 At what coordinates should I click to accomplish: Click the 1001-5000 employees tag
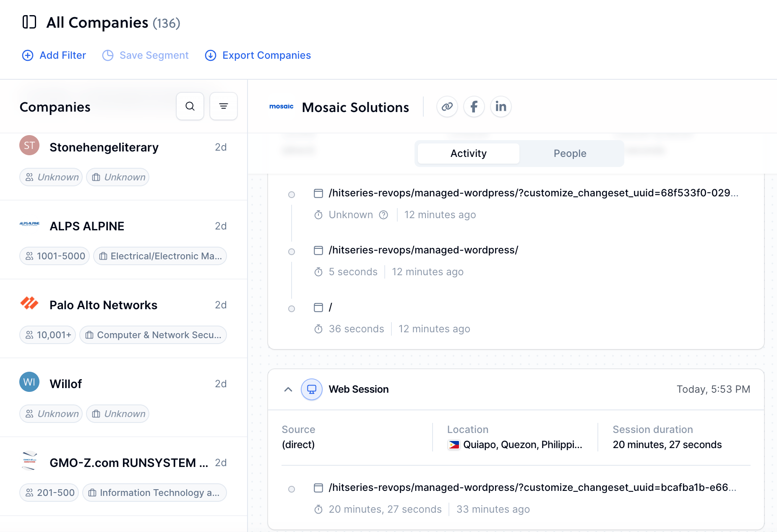[x=55, y=256]
